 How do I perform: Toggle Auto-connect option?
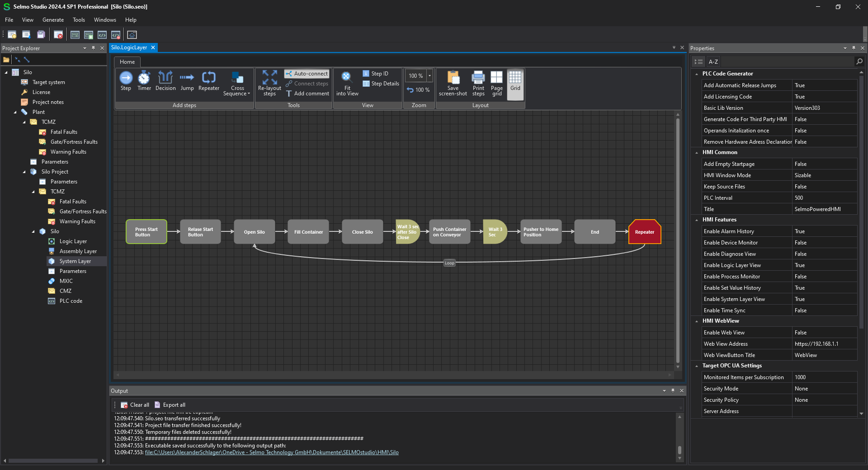[x=307, y=74]
